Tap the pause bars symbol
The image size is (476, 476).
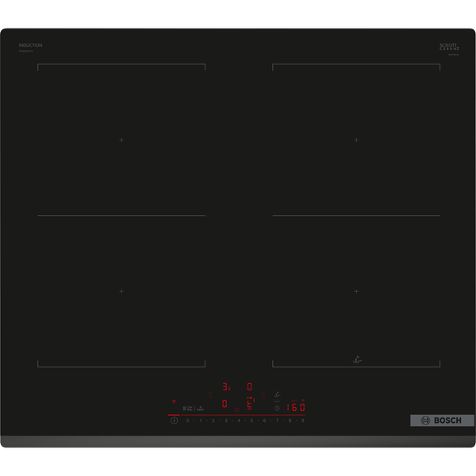pos(184,409)
